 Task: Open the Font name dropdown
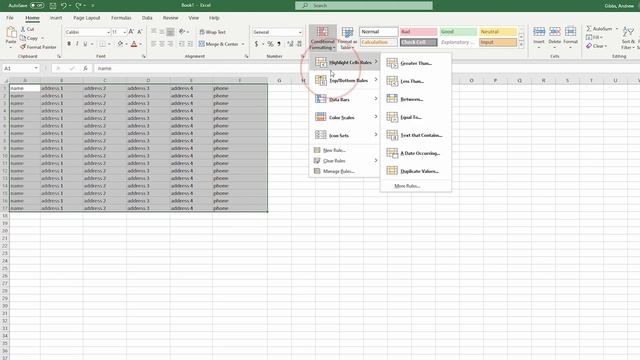tap(109, 32)
